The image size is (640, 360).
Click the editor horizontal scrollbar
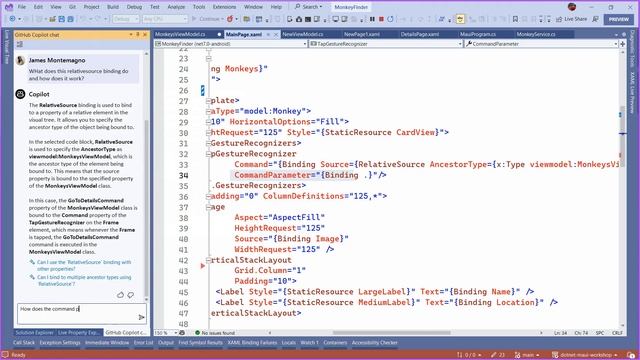(392, 333)
